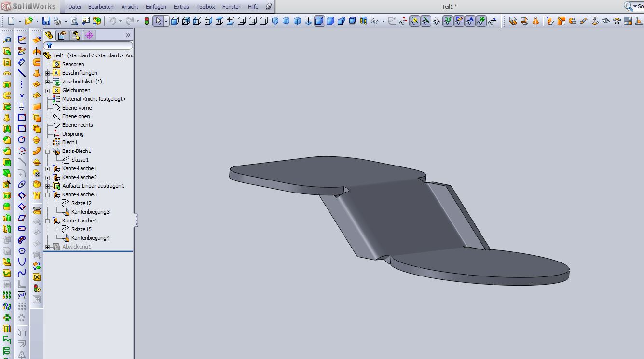Expand the Kante-Lasche2 feature
Screen dimensions: 644x359
tap(48, 178)
